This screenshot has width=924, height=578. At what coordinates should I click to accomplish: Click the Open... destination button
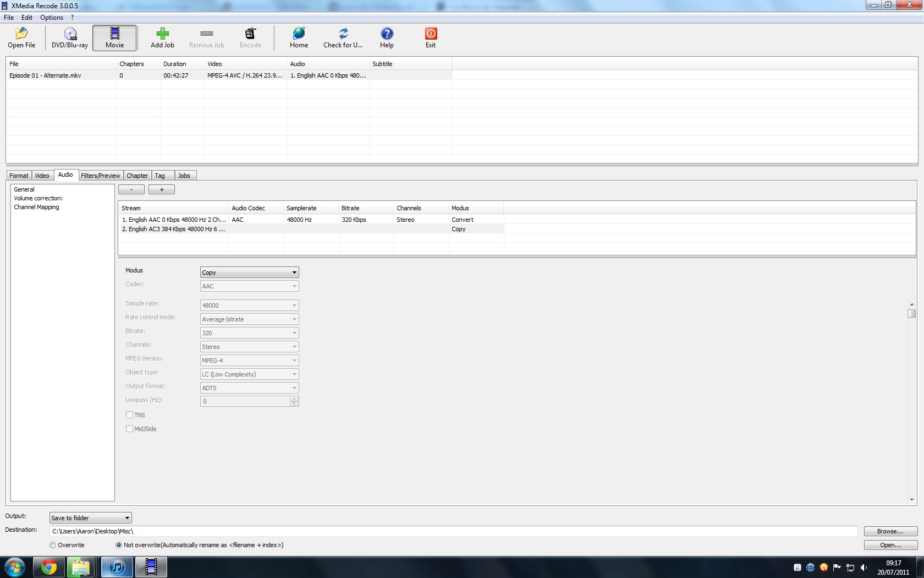pyautogui.click(x=890, y=545)
